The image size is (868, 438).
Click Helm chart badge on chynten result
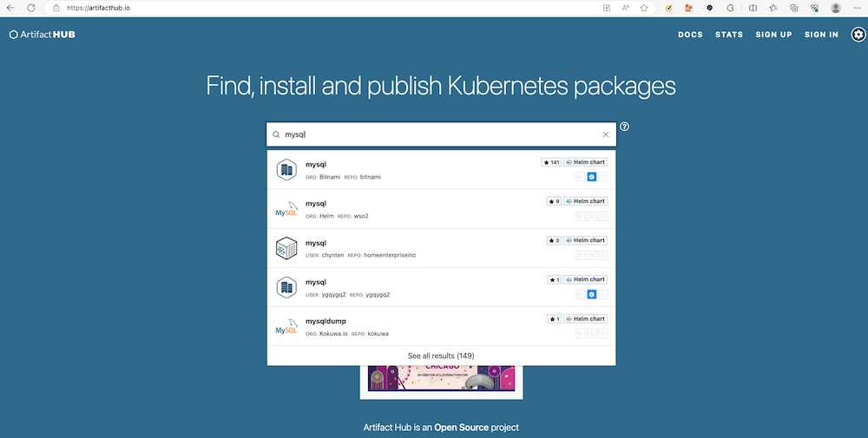(x=585, y=240)
